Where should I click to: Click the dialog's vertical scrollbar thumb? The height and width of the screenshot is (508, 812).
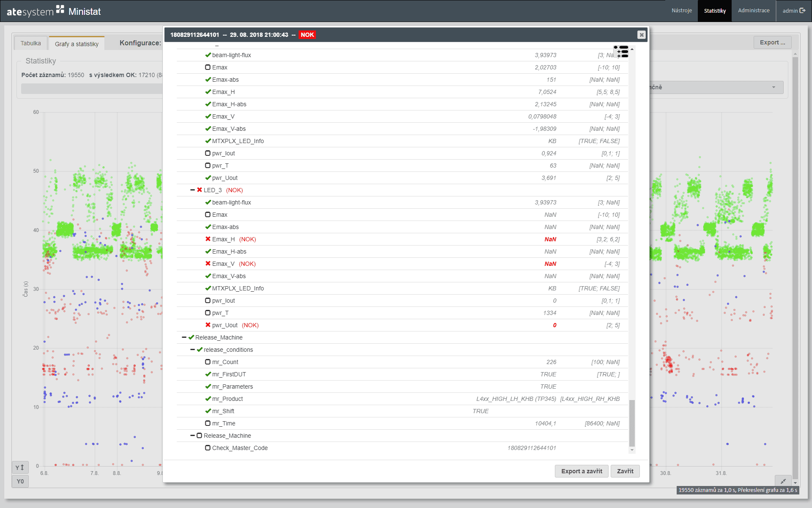click(632, 422)
